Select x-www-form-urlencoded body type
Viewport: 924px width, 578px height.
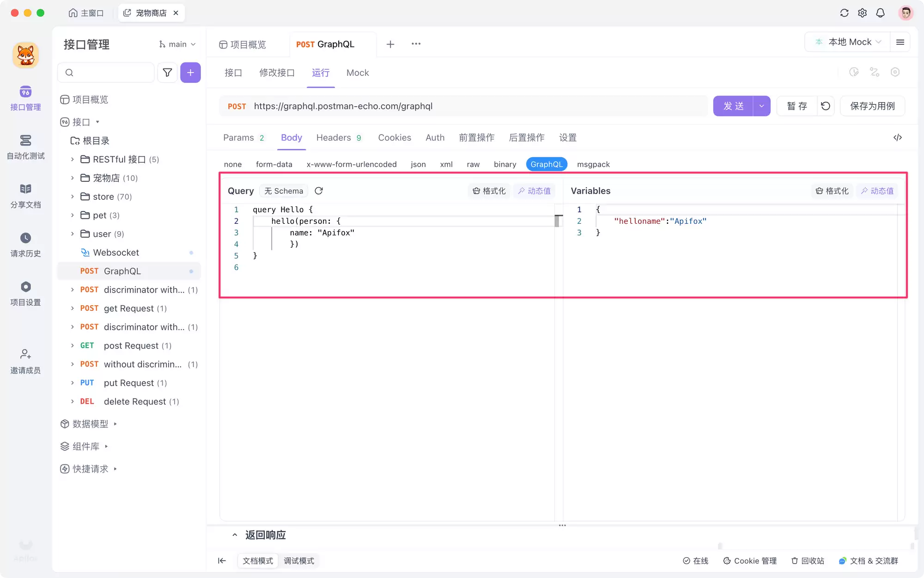(x=352, y=164)
